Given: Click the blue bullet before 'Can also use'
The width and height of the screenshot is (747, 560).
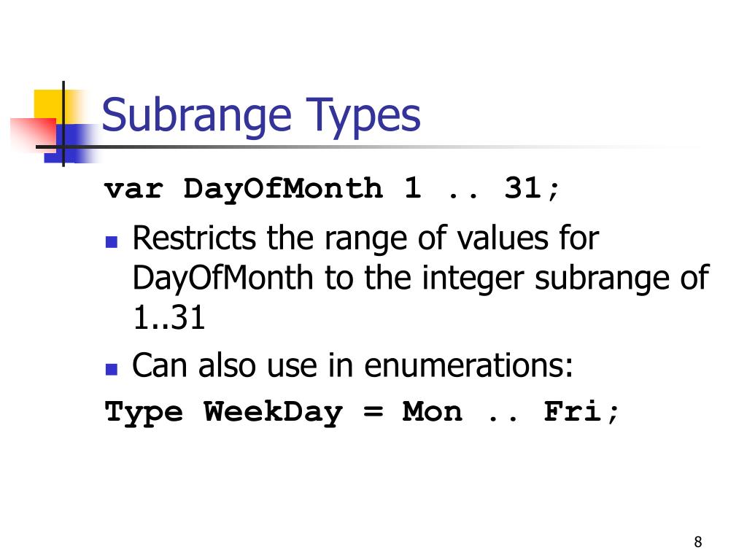Looking at the screenshot, I should click(x=112, y=370).
